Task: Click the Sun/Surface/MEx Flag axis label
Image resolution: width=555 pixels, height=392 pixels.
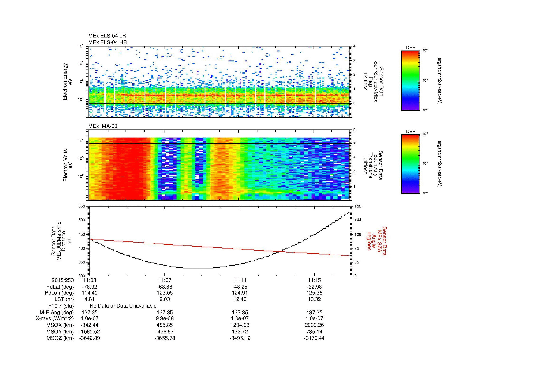Action: pyautogui.click(x=373, y=82)
